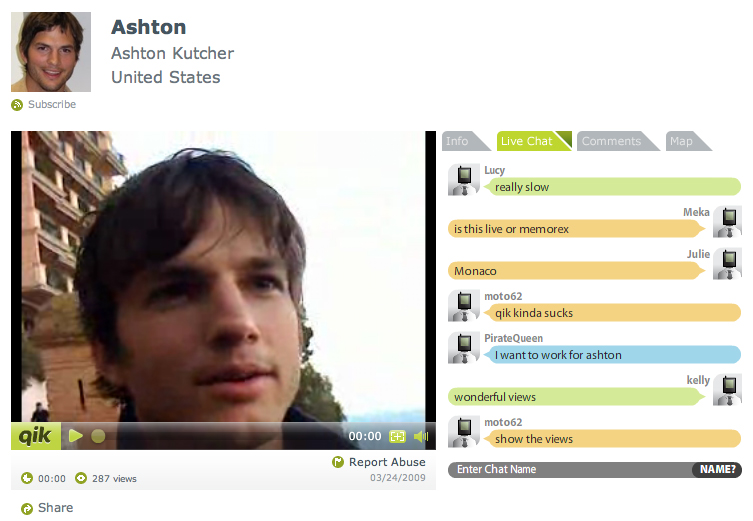Click the green play button in player

pos(75,436)
